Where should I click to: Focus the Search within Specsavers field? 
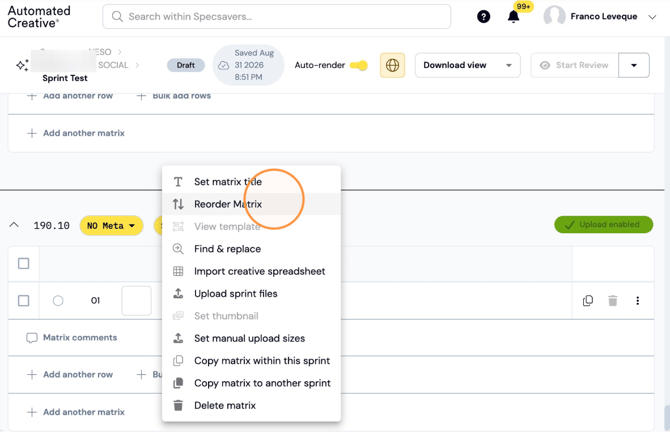[276, 17]
